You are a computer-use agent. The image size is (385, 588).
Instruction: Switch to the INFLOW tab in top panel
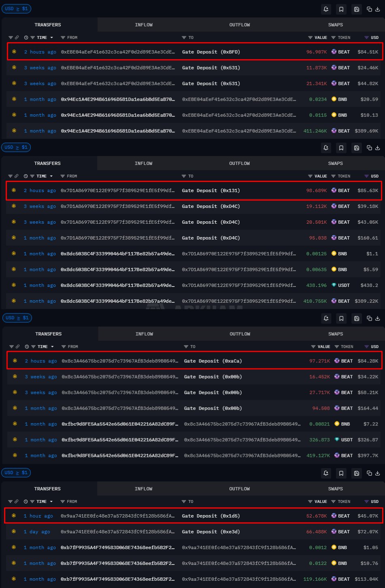(144, 25)
